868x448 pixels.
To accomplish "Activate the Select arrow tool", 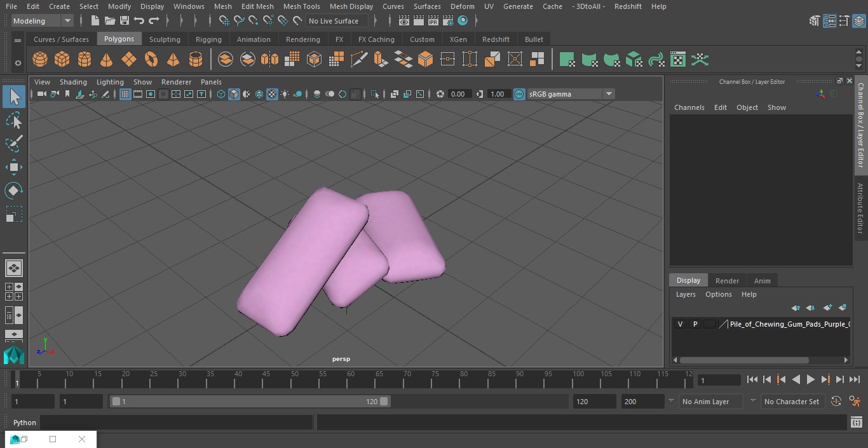I will click(14, 97).
